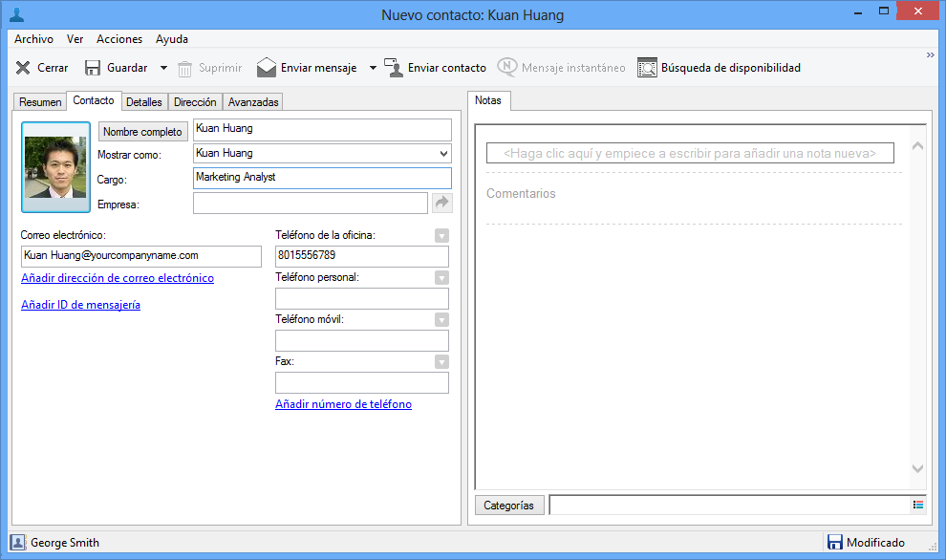Switch to the Avanzadas tab

click(253, 102)
